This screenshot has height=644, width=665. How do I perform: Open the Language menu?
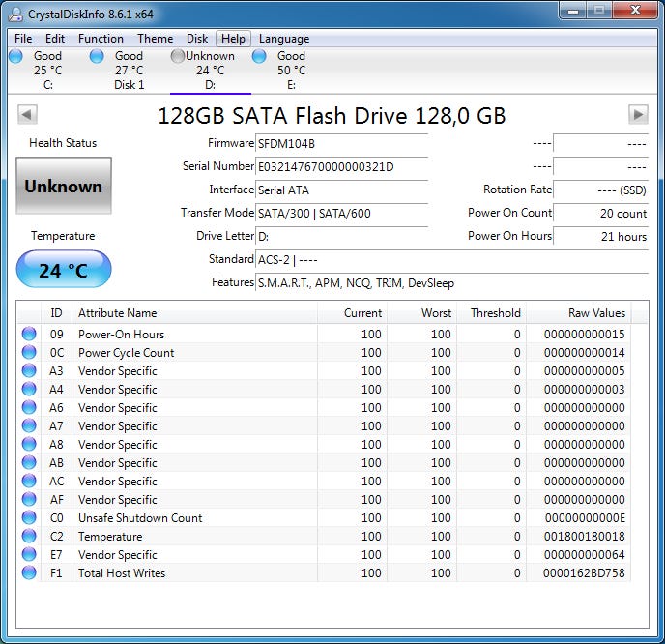pos(284,39)
